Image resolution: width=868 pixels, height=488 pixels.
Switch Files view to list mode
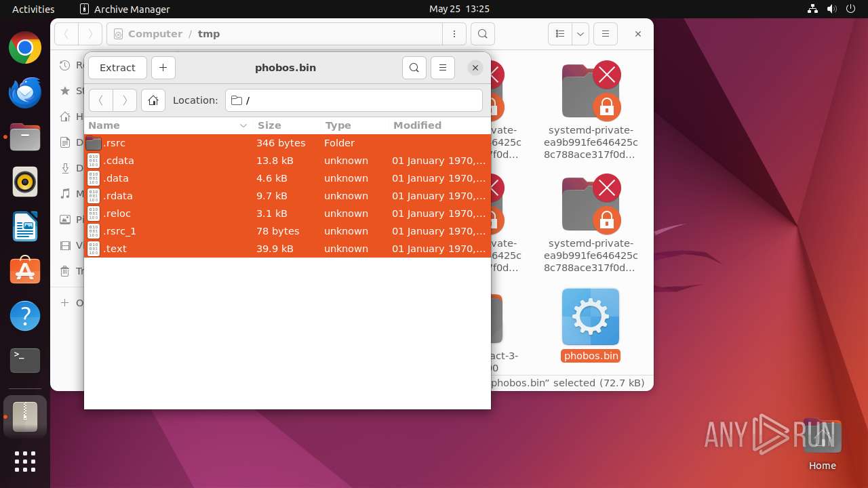(560, 34)
